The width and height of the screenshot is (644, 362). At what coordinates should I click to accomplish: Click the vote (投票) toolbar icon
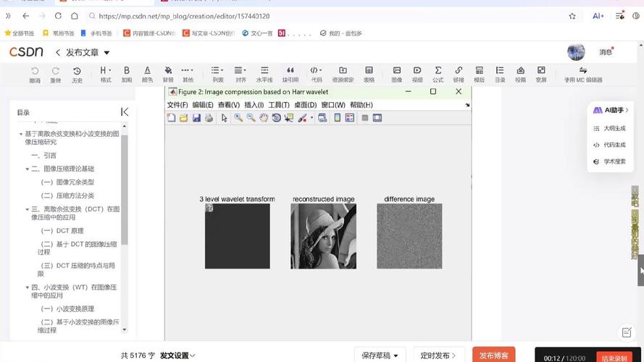(520, 75)
